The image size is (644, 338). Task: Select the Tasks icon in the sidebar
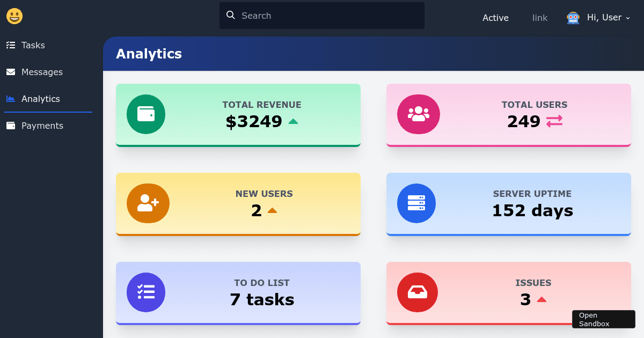(11, 45)
